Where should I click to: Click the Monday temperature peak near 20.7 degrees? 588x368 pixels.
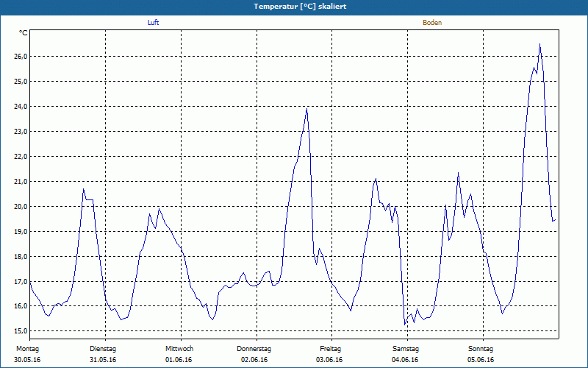84,189
